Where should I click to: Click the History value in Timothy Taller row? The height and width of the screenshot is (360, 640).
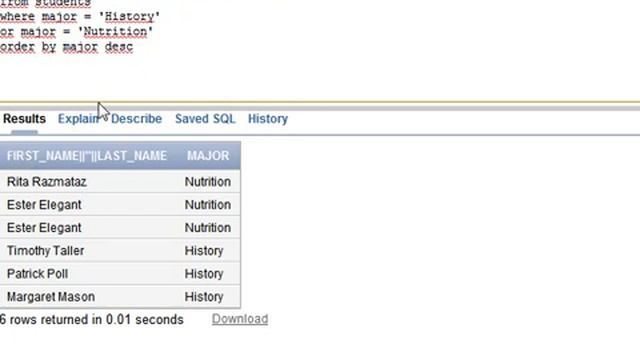pyautogui.click(x=204, y=251)
